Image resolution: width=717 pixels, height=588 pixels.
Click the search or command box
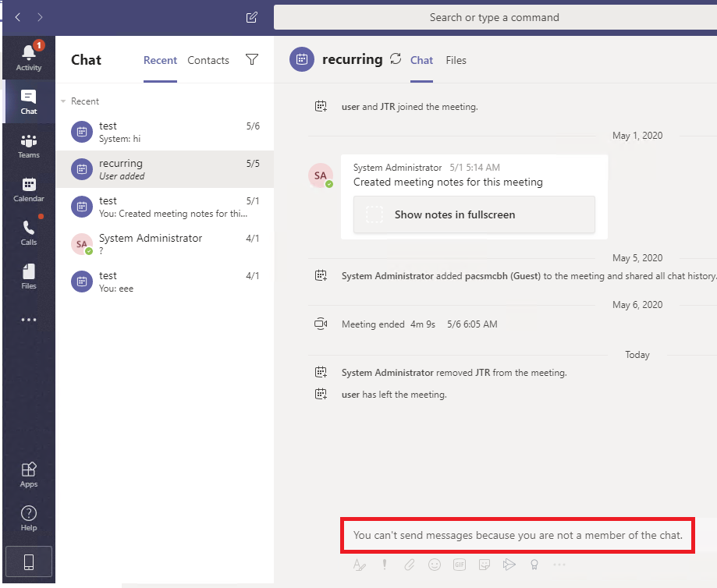click(x=495, y=17)
